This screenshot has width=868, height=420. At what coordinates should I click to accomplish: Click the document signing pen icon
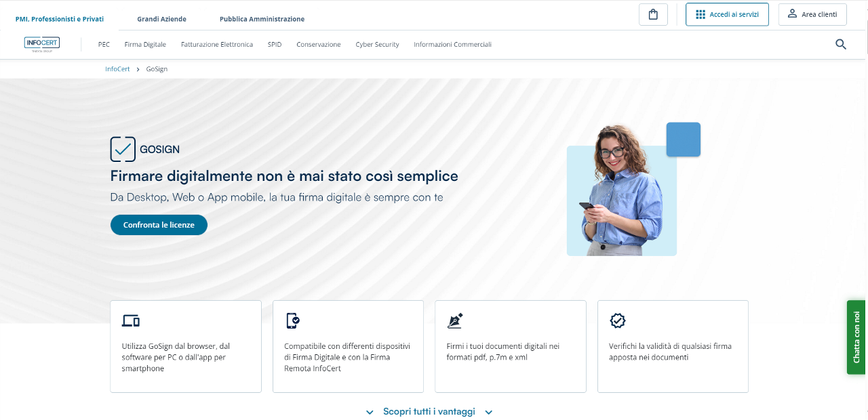coord(455,320)
